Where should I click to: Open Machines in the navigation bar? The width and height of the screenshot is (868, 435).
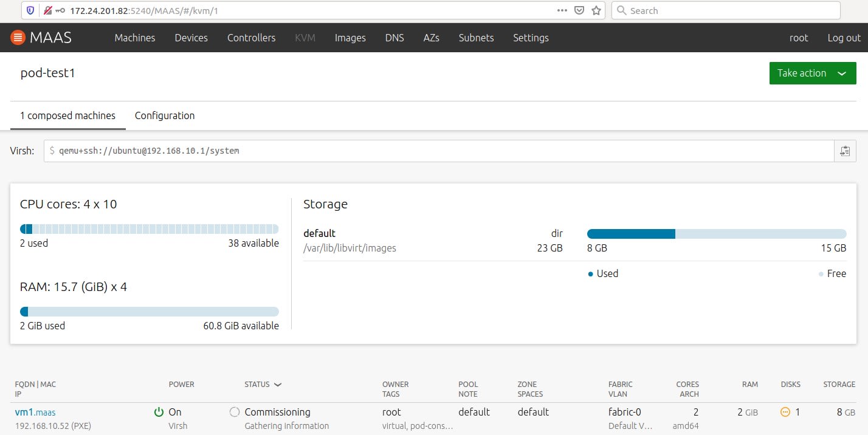click(135, 38)
